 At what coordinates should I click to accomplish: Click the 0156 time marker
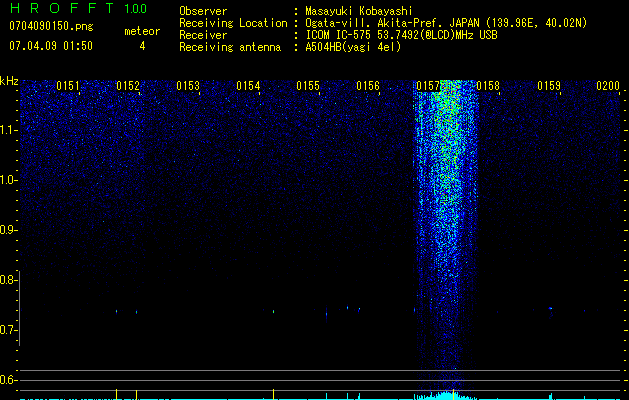tap(368, 86)
